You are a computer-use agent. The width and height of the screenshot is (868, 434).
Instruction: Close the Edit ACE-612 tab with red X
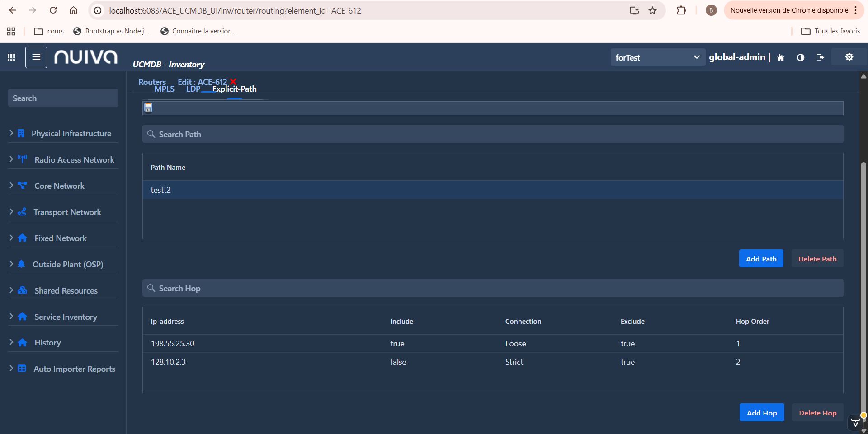click(233, 82)
